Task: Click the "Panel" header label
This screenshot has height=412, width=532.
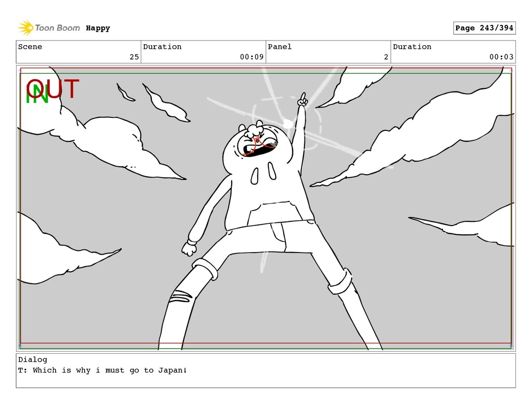Action: [x=280, y=47]
